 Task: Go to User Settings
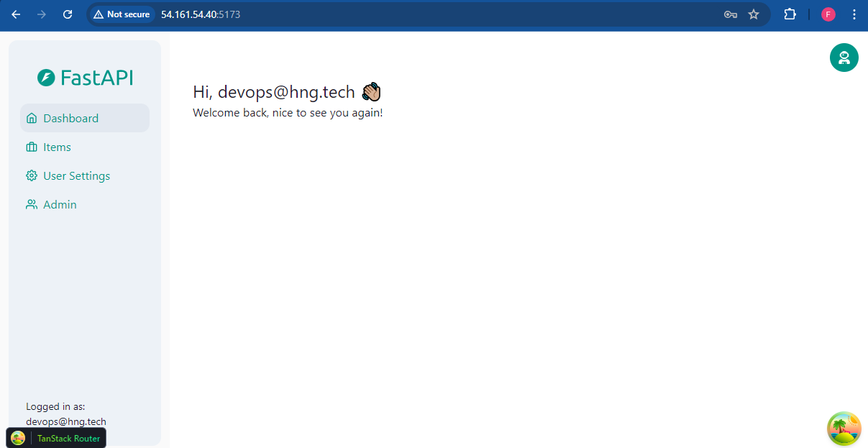click(x=76, y=175)
